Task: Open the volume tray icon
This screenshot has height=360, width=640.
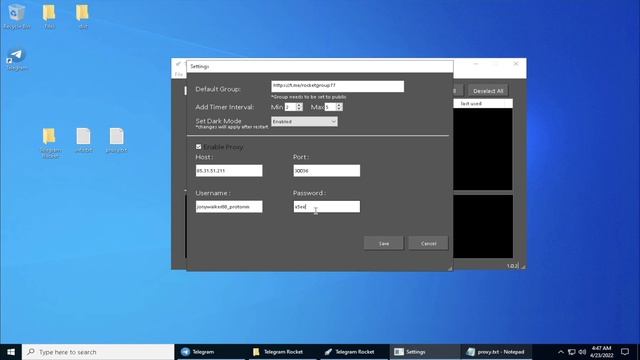Action: point(583,352)
